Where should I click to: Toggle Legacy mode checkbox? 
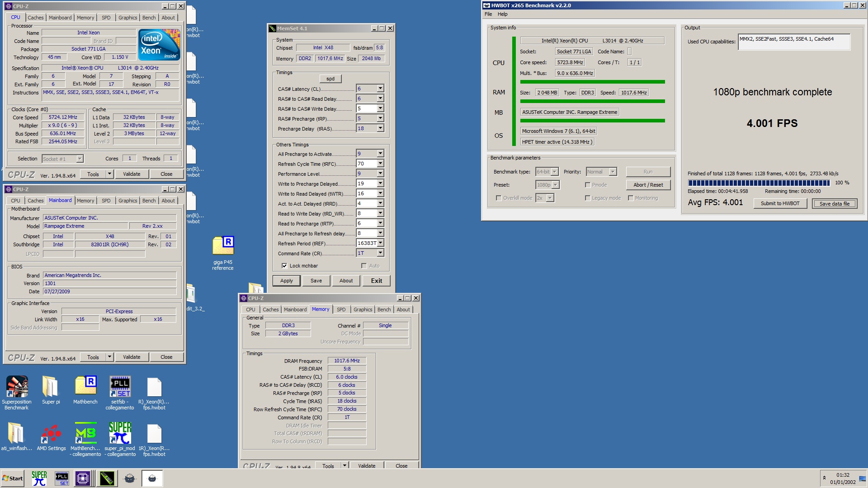(x=588, y=198)
